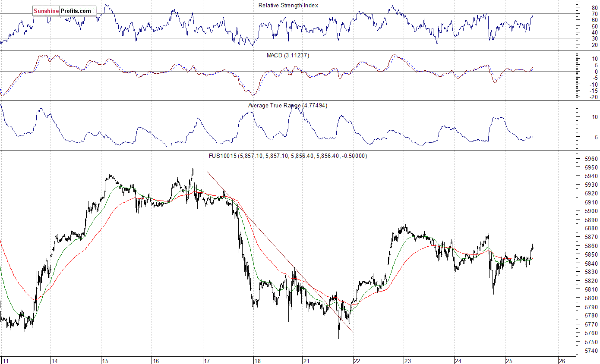Screen dimensions: 600x364
Task: Click the MACD (3.11237) label
Action: click(x=287, y=56)
